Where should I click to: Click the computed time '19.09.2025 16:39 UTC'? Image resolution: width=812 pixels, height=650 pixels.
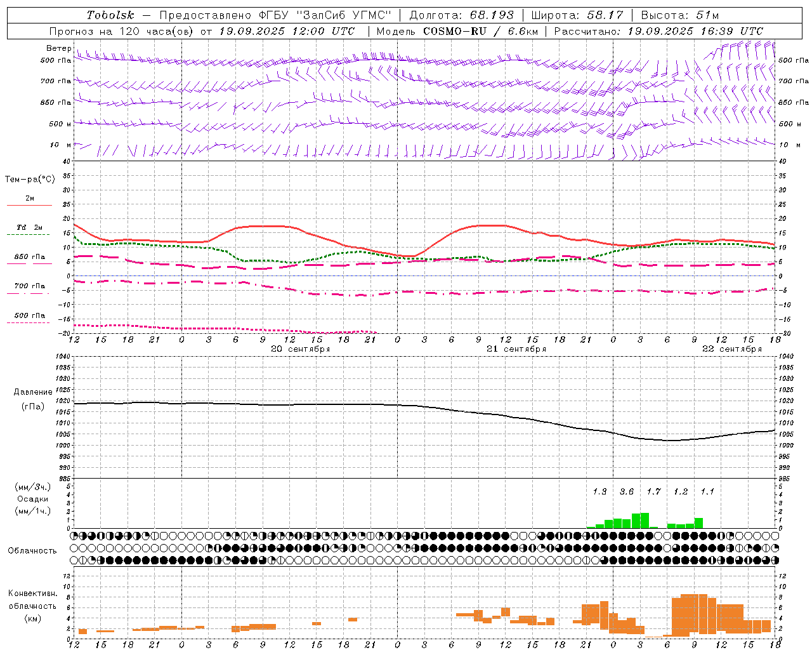point(695,31)
